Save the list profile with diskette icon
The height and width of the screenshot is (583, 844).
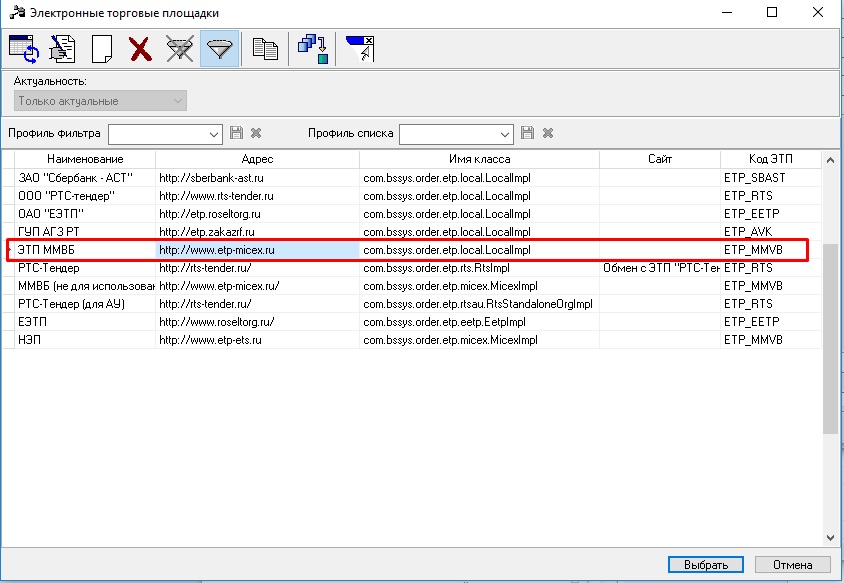coord(528,133)
